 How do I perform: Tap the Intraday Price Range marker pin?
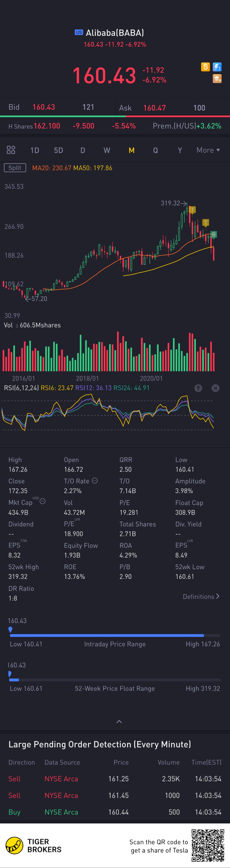coord(10,629)
